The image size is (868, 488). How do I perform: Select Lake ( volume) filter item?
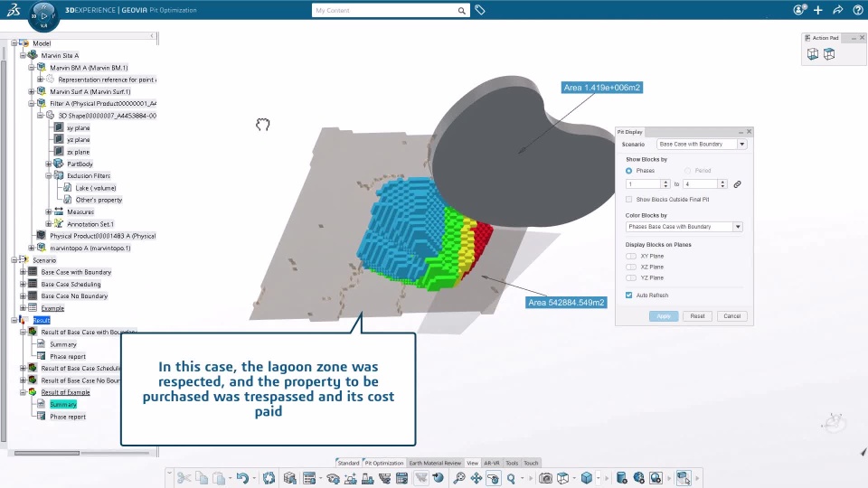click(x=96, y=188)
